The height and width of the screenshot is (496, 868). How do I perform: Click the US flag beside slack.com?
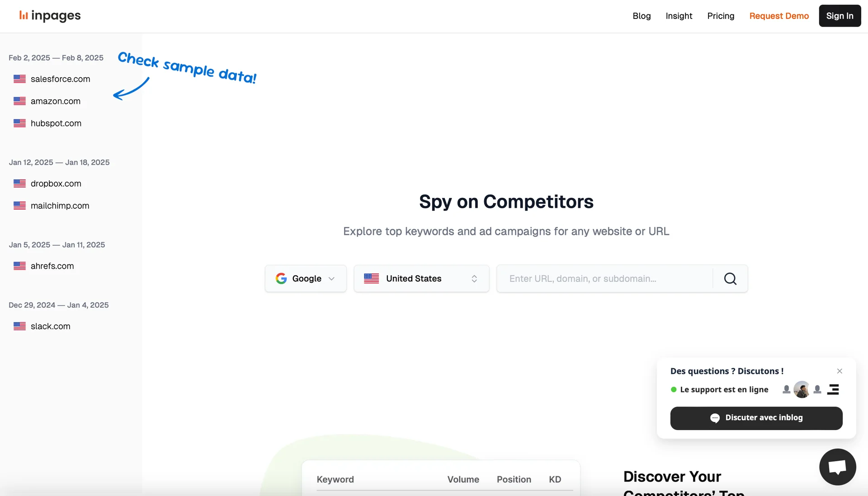tap(19, 326)
